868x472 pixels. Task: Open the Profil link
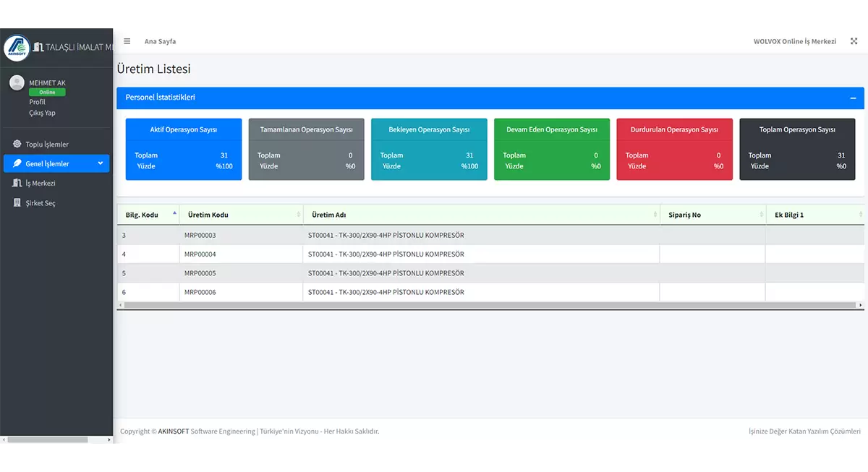tap(37, 102)
